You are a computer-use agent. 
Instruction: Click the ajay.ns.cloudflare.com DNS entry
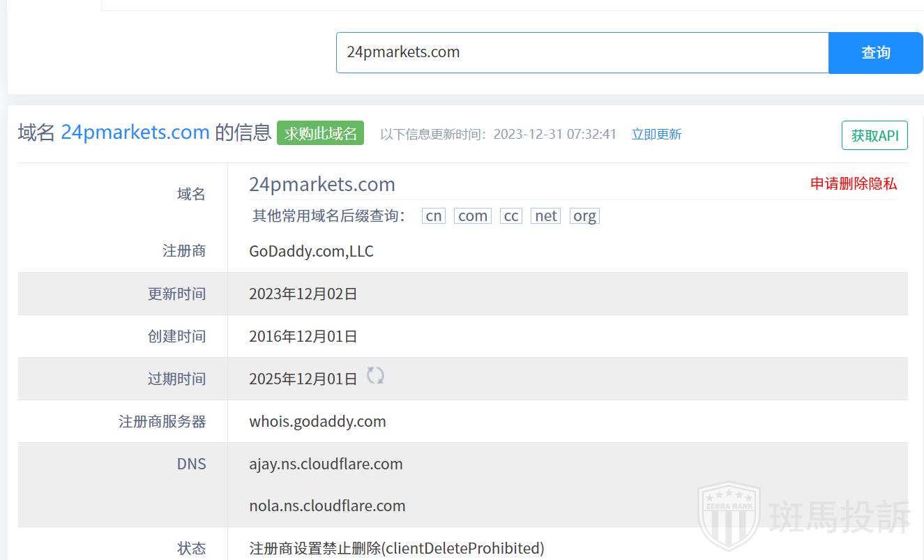(x=326, y=464)
